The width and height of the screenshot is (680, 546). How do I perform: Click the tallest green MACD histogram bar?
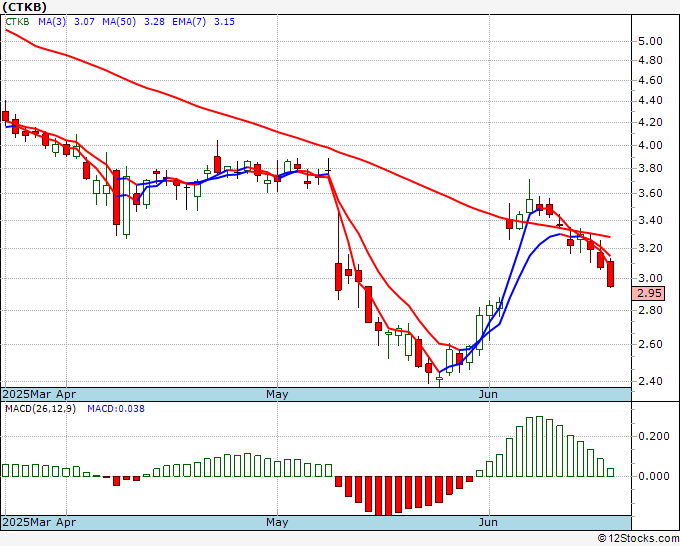pos(539,446)
